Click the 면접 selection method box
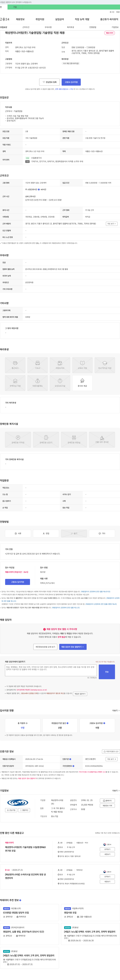Image resolution: width=120 pixels, height=980 pixels. (x=46, y=533)
